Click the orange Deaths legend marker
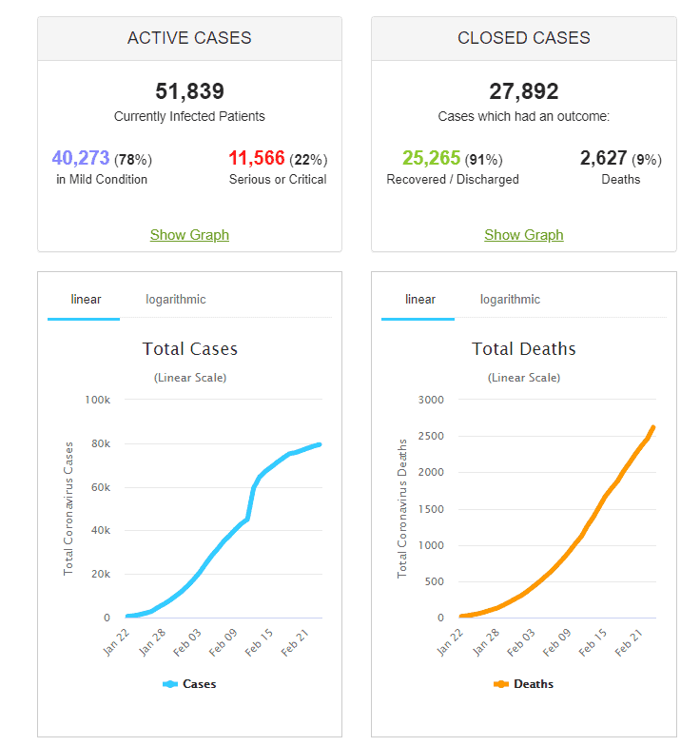Screen dimensions: 700x746 (501, 684)
